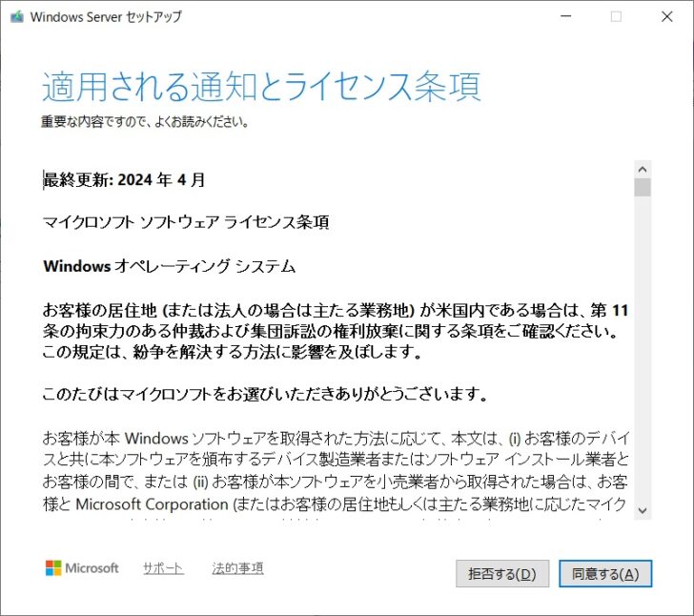This screenshot has height=616, width=694.
Task: Click the empty scrollbar track below the thumb
Action: 643,349
